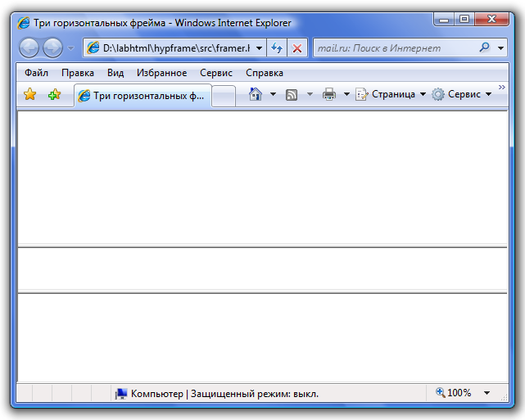This screenshot has height=420, width=525.
Task: Print the page with printer icon
Action: 329,94
